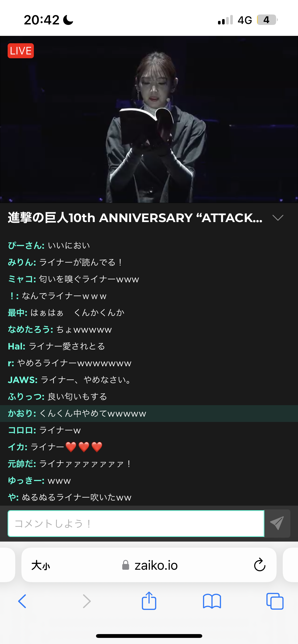The height and width of the screenshot is (644, 298).
Task: Tap the battery indicator in status bar
Action: point(267,20)
